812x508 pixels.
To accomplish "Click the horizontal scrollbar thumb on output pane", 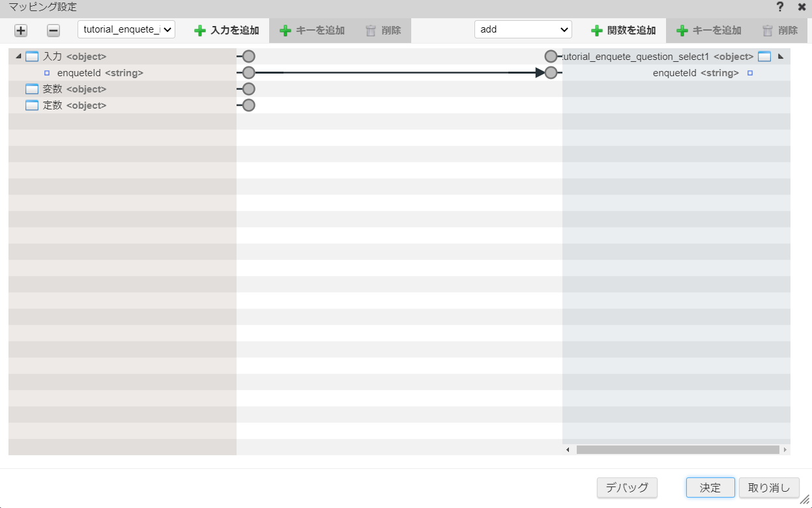I will (x=678, y=449).
